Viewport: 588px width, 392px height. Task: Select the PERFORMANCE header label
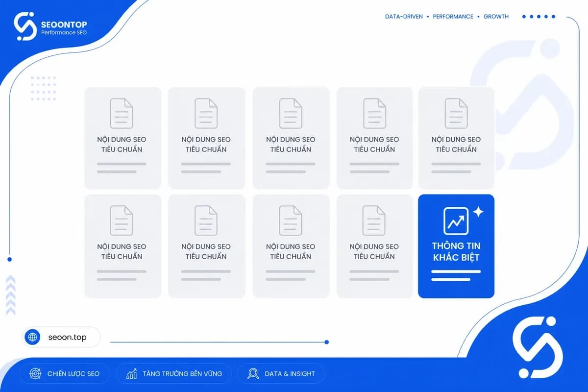tap(453, 17)
